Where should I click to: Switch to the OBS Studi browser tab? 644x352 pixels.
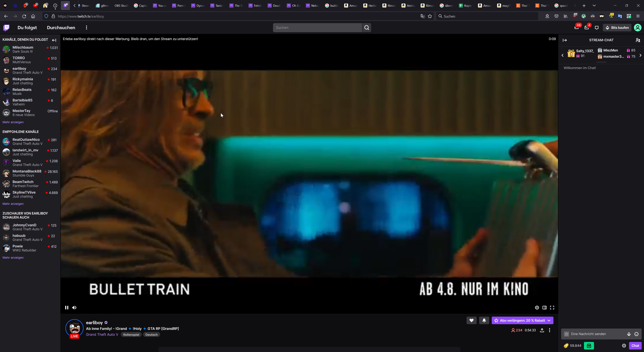click(x=121, y=6)
